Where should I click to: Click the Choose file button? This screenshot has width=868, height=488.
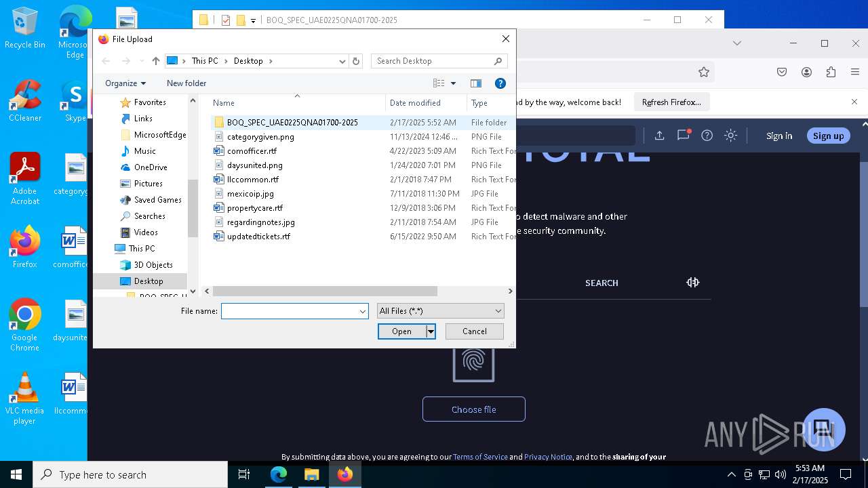(474, 409)
